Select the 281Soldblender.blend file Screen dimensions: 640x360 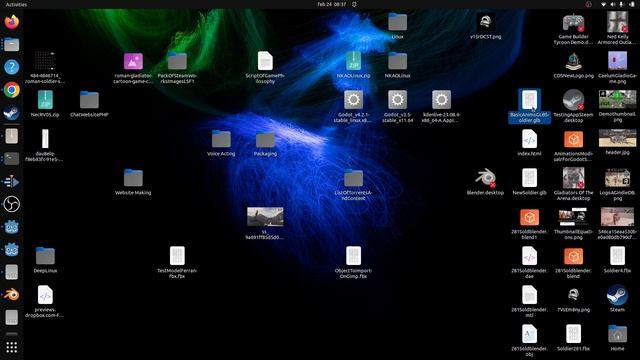pos(573,263)
